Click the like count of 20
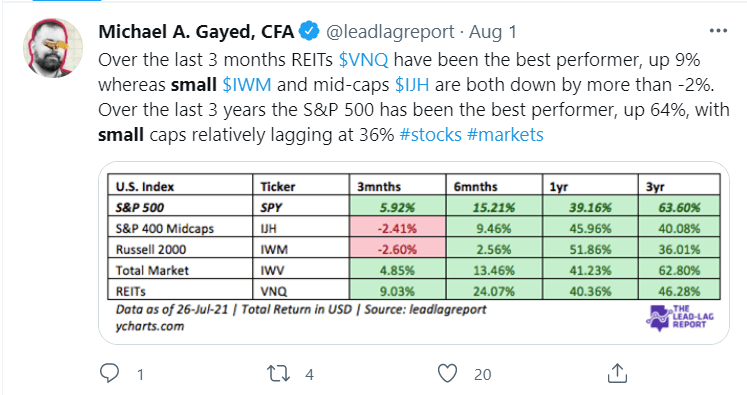The image size is (747, 395). tap(483, 375)
